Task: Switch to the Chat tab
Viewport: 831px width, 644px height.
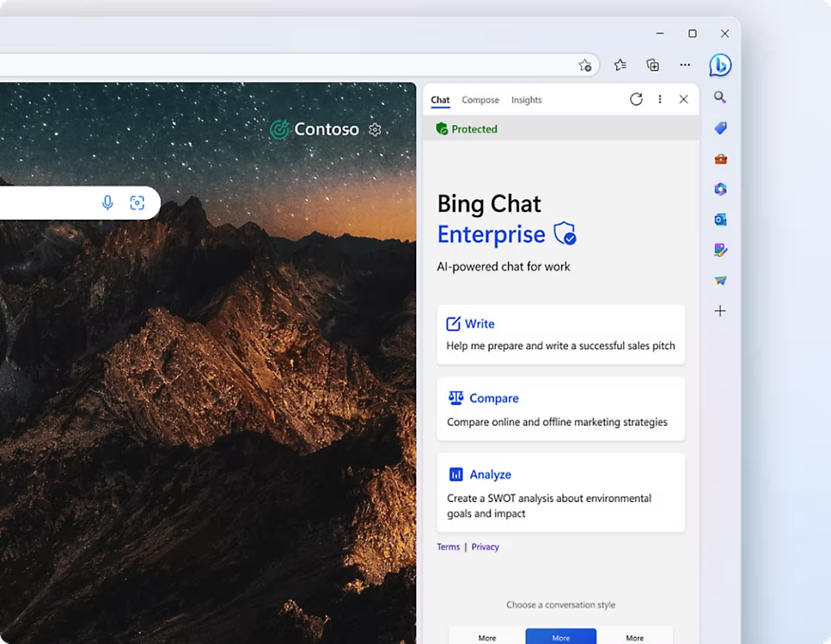Action: tap(440, 100)
